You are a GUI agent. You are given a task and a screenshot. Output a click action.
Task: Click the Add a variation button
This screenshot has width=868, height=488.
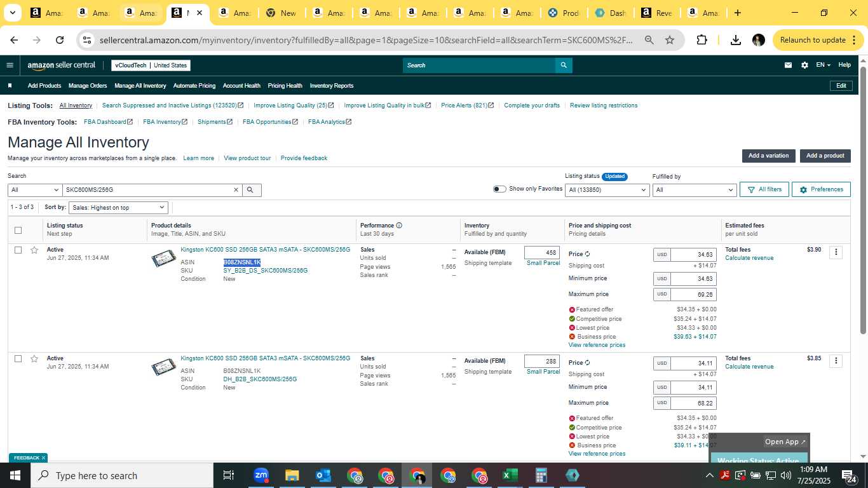point(768,156)
